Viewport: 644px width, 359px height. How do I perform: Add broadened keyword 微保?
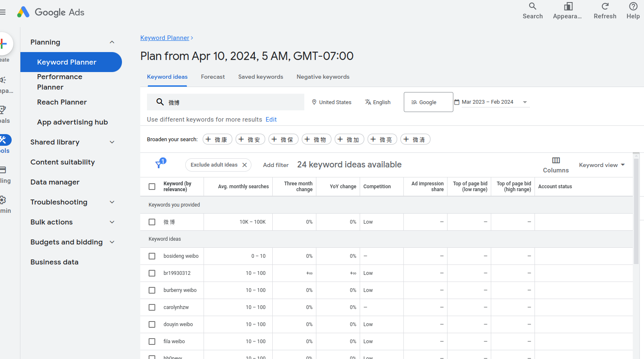tap(283, 140)
